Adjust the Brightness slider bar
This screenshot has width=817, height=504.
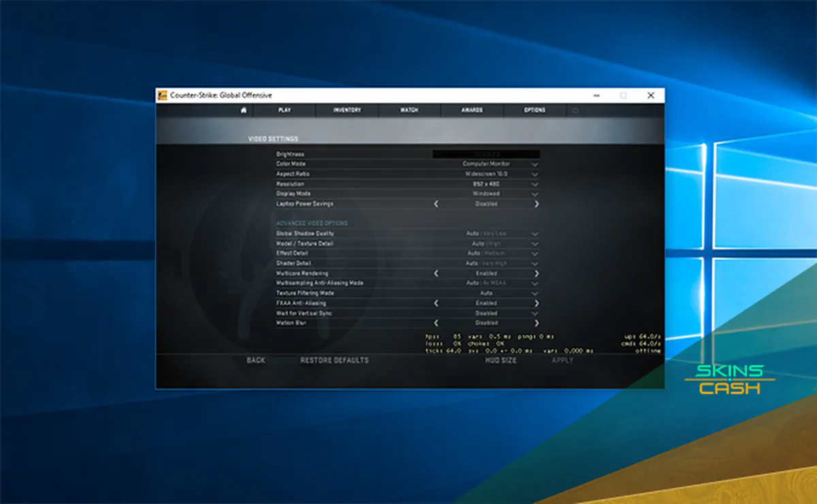[486, 154]
